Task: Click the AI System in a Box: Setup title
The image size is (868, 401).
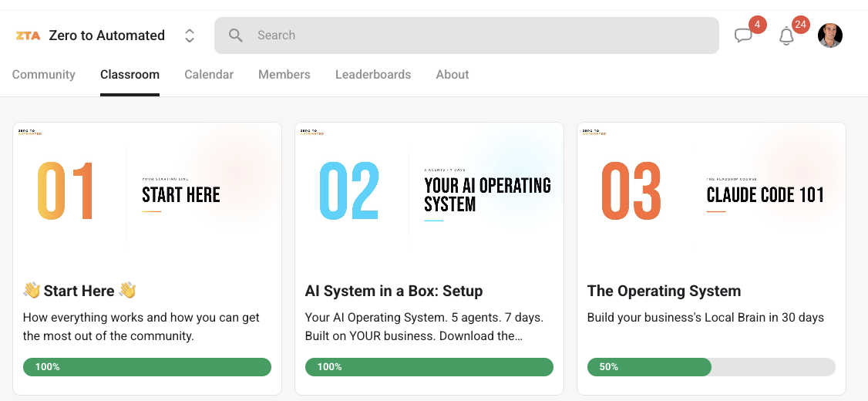Action: coord(394,291)
